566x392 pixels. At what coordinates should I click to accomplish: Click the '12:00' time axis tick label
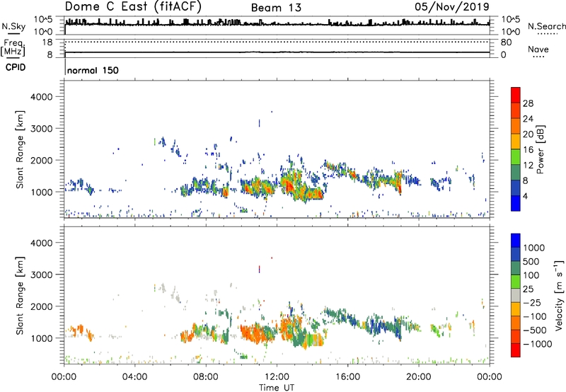[x=277, y=377]
